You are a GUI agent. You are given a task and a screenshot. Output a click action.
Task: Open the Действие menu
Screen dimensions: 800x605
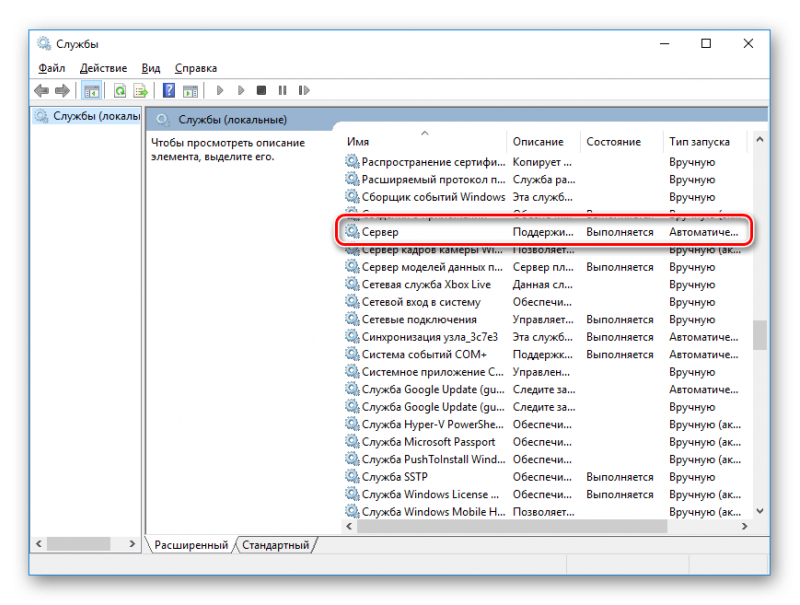coord(103,68)
